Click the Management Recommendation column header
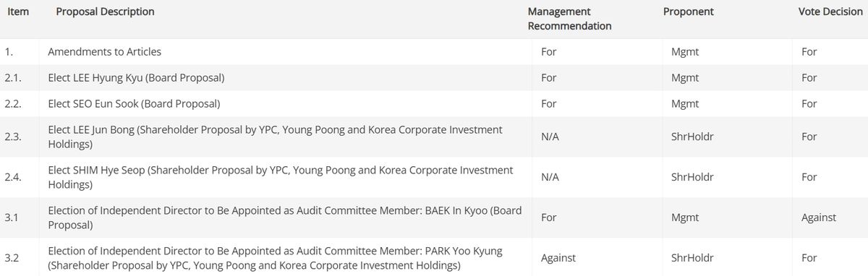Screen dimensions: 868x276 click(569, 19)
